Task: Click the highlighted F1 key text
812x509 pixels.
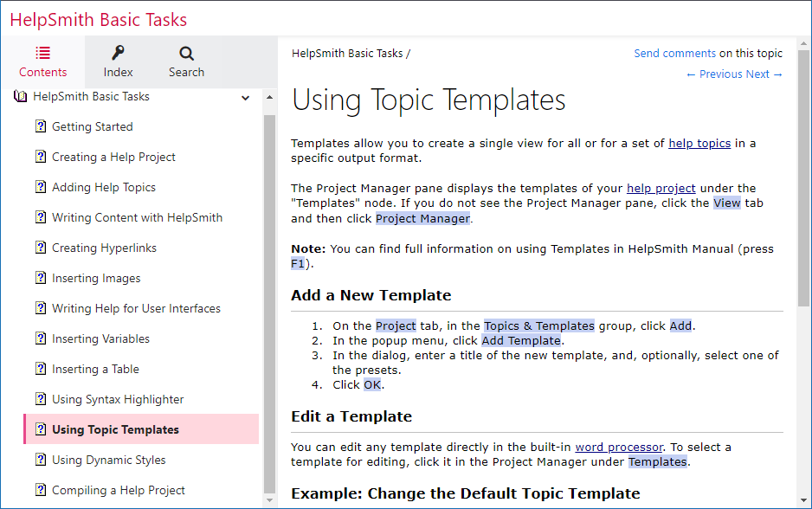Action: pyautogui.click(x=297, y=263)
